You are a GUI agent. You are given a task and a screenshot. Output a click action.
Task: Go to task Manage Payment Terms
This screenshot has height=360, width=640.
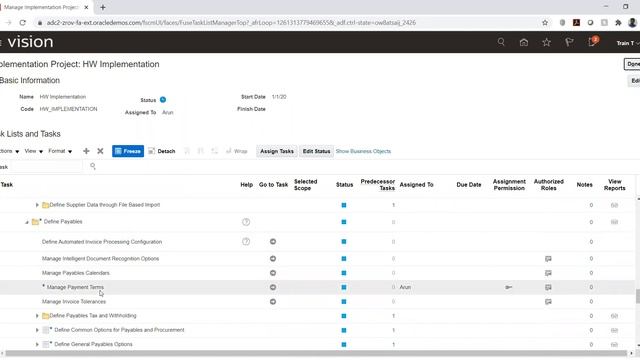(273, 287)
